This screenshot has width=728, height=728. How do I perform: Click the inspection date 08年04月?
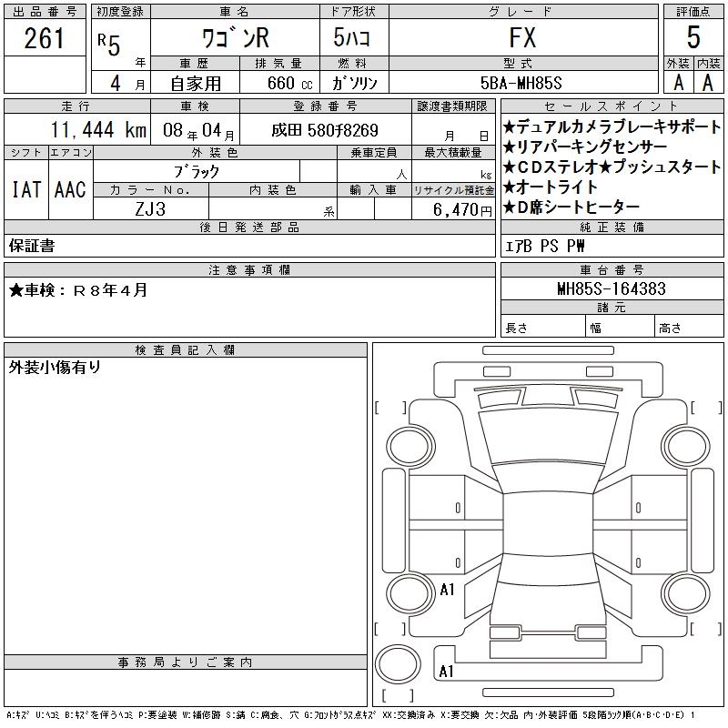pos(198,131)
